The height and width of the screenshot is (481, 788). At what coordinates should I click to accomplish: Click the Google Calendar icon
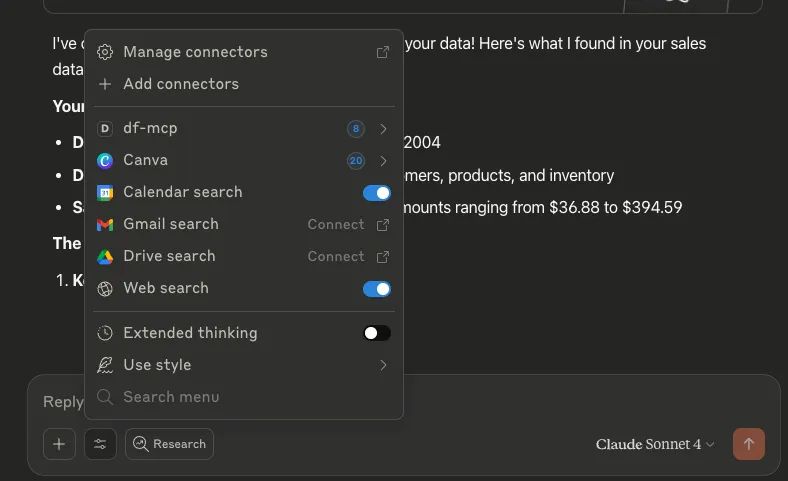[105, 193]
